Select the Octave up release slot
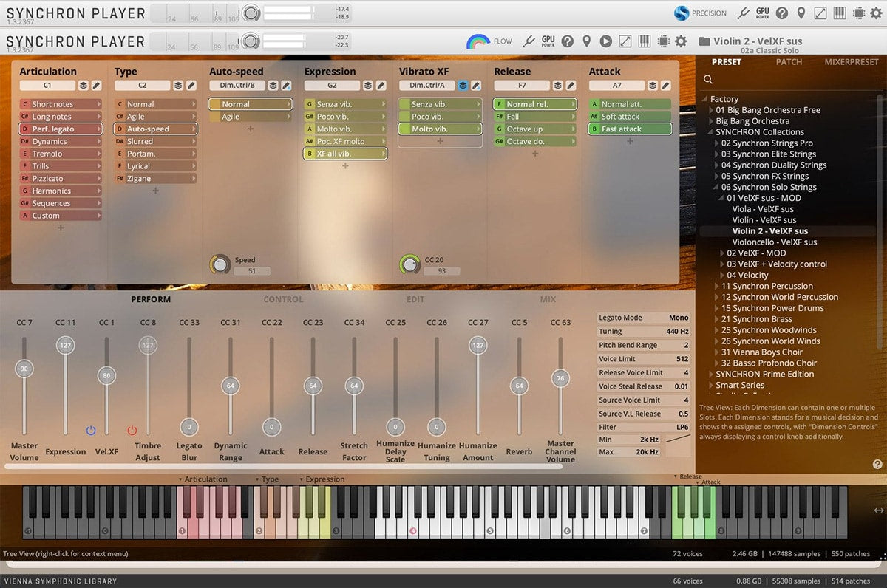Image resolution: width=887 pixels, height=588 pixels. [535, 129]
